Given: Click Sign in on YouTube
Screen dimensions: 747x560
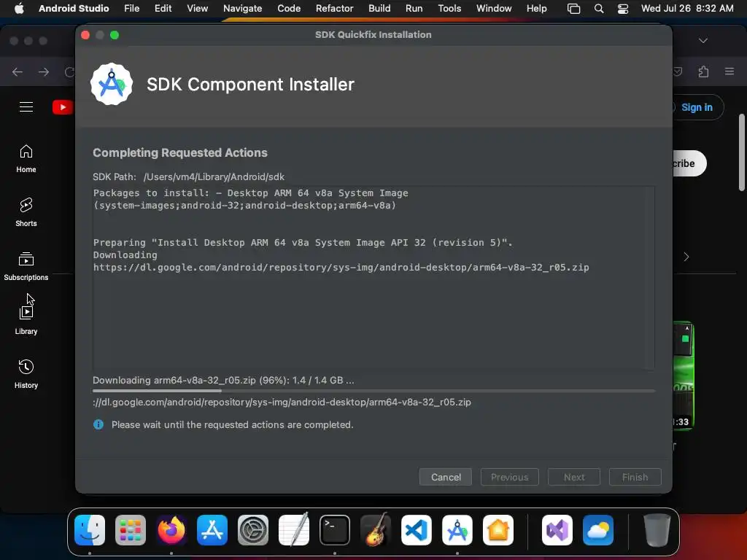Looking at the screenshot, I should (697, 107).
